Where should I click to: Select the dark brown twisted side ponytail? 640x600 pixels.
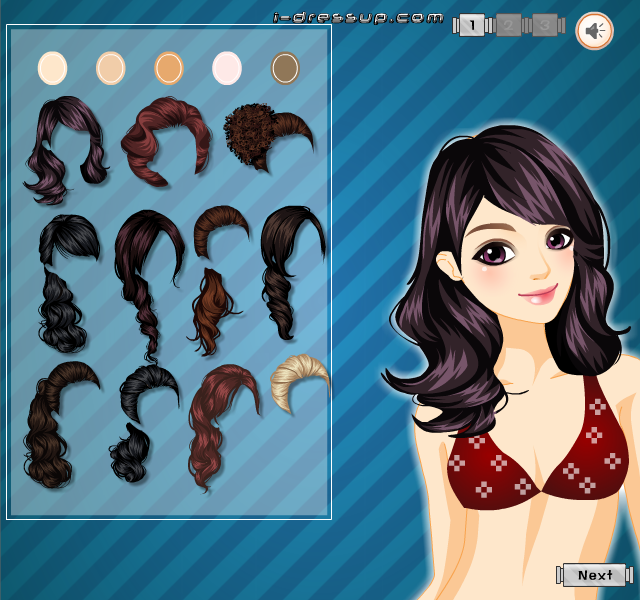coord(292,273)
